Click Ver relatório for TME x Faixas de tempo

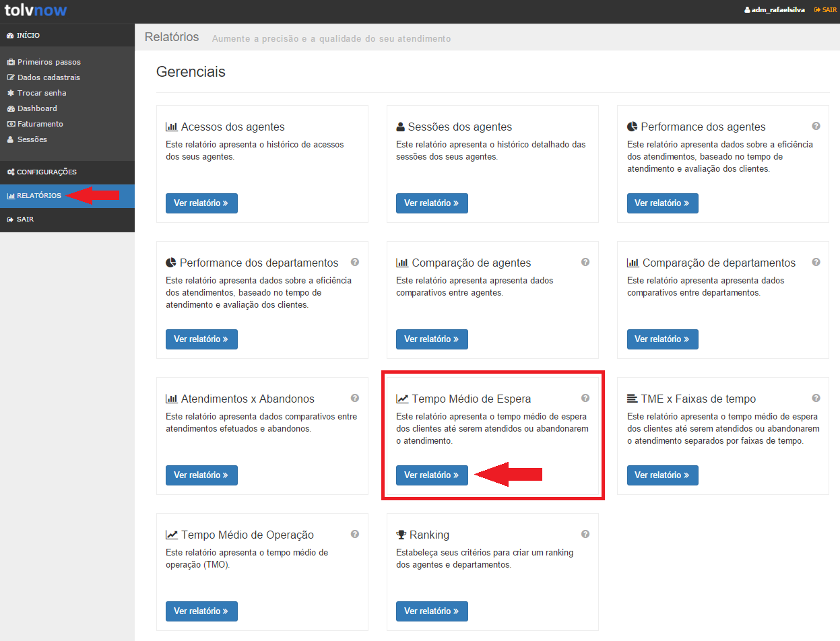(662, 475)
